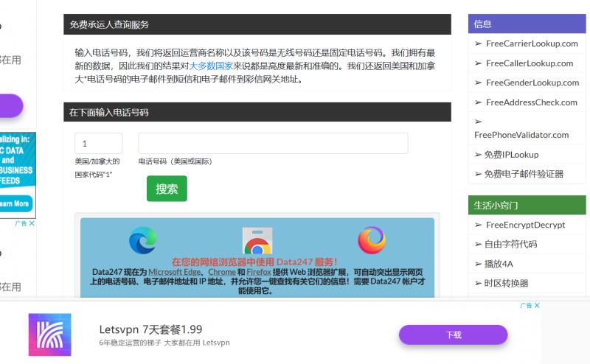
Task: Follow the Firefox text link
Action: tap(259, 272)
